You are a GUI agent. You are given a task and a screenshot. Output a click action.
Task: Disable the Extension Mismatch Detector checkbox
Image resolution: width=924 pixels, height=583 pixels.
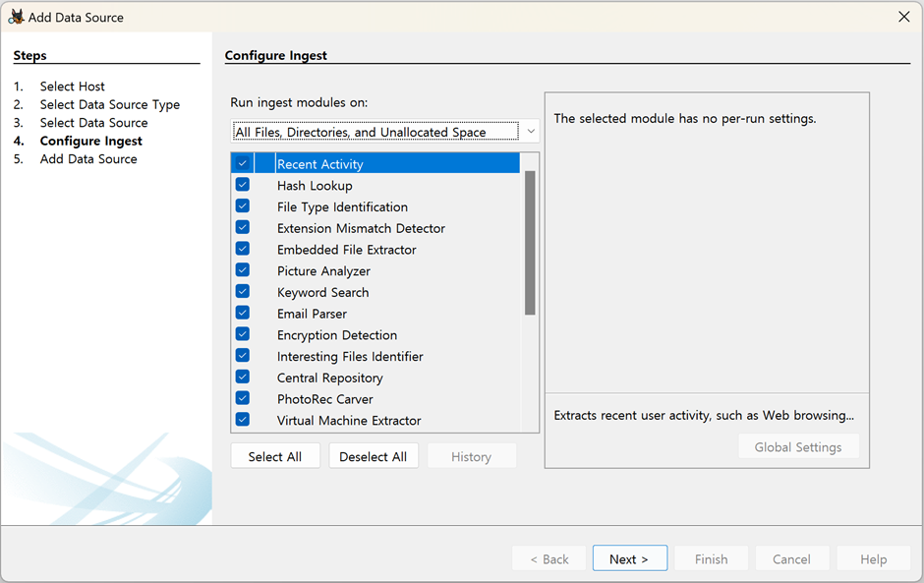242,227
